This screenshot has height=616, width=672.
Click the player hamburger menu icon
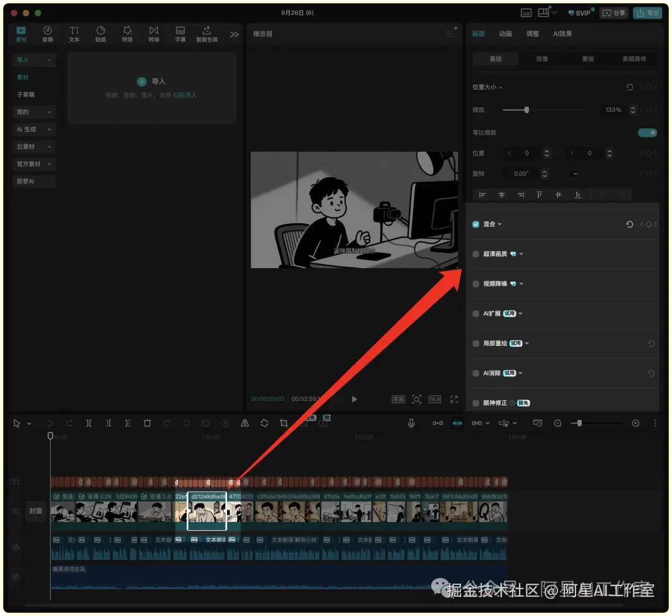[450, 34]
